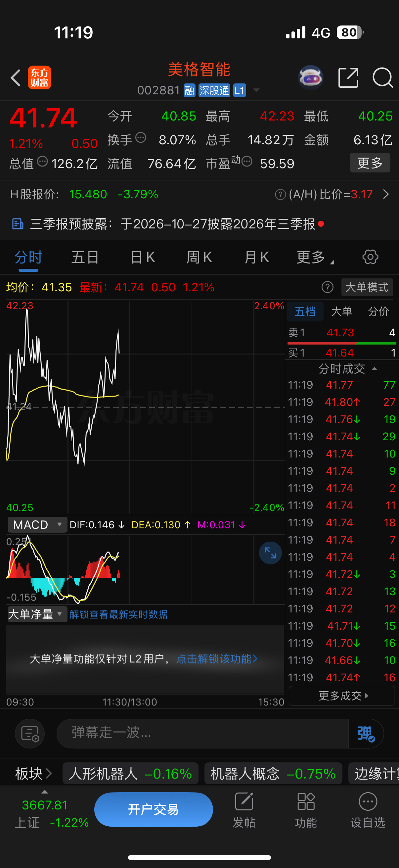Click 解锁查看最新实时数据 link
399x868 pixels.
point(118,615)
